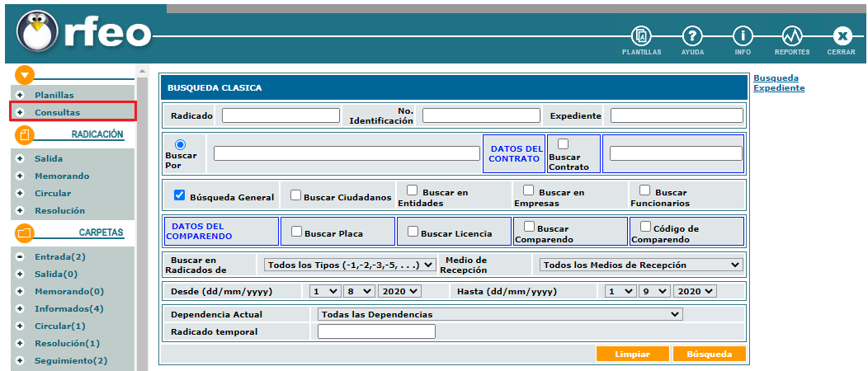Viewport: 868px width, 371px height.
Task: Expand plus icon beside Radicación Memorando
Action: point(20,176)
